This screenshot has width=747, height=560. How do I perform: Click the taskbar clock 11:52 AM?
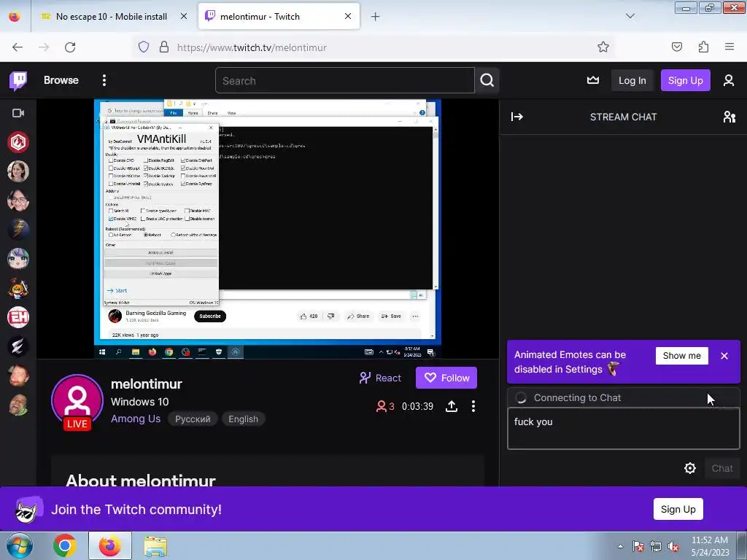click(x=709, y=540)
